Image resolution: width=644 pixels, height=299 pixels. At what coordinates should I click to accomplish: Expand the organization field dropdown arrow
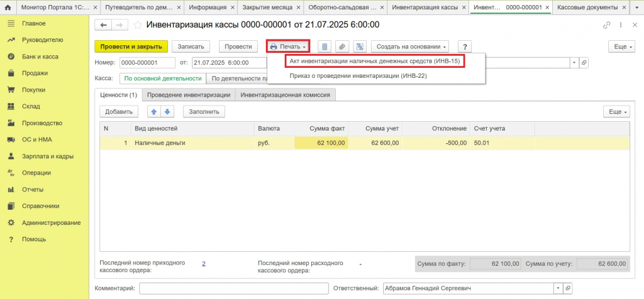coord(574,63)
